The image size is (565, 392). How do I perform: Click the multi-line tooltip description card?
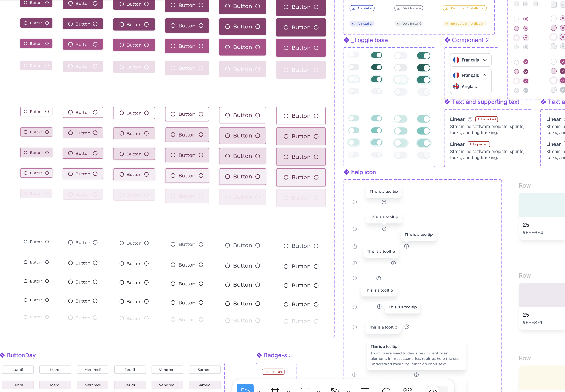(x=416, y=355)
